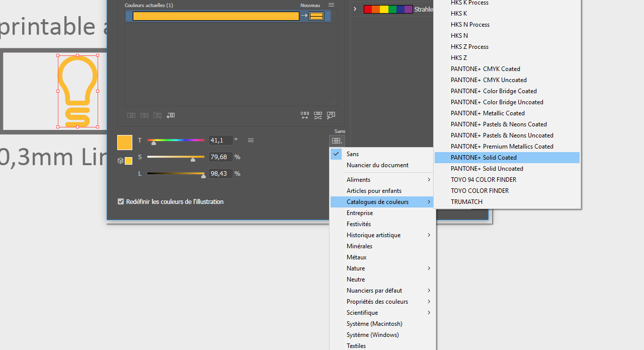This screenshot has width=644, height=350.
Task: Pick PANTONE+ Color Bridge Uncoated
Action: (x=507, y=102)
